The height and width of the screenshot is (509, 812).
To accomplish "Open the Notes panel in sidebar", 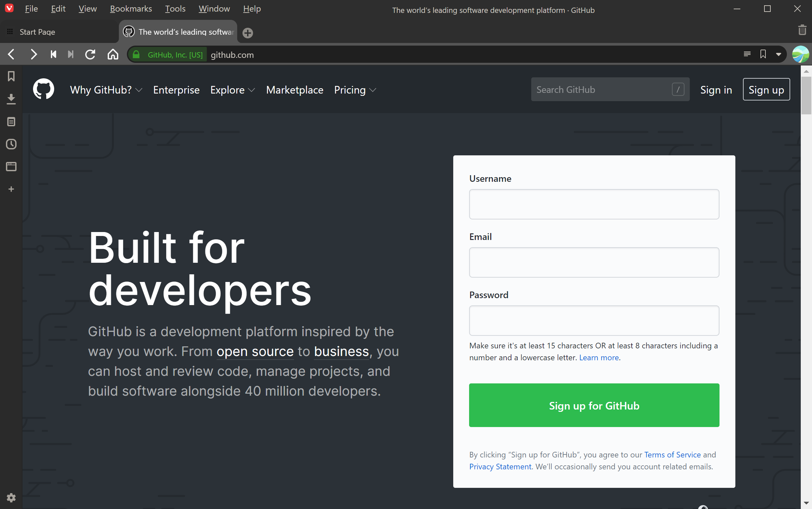I will [11, 122].
